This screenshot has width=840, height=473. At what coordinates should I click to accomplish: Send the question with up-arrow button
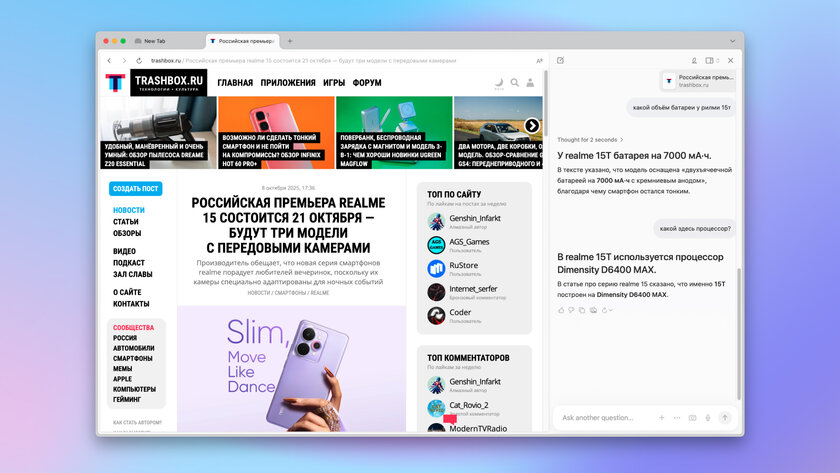pos(725,417)
